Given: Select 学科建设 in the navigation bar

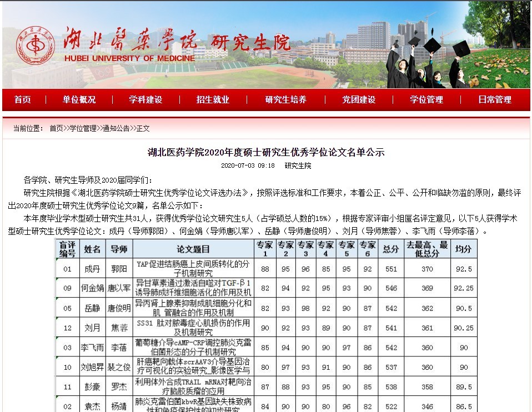Looking at the screenshot, I should (145, 99).
